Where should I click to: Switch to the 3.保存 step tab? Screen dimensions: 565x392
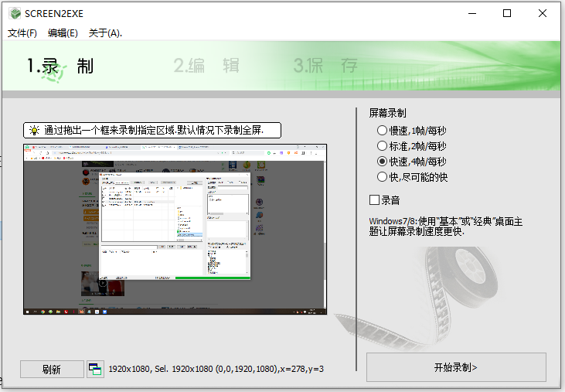coord(325,66)
